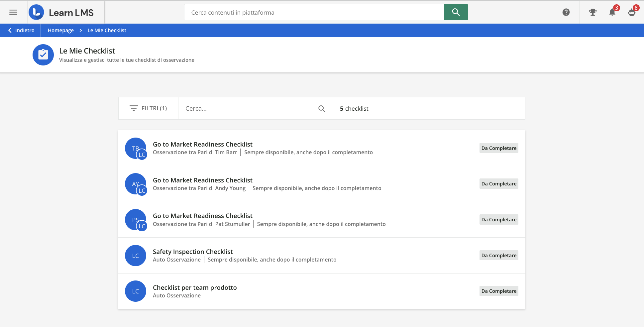Open the virtual coach bot icon
644x327 pixels.
pos(632,12)
